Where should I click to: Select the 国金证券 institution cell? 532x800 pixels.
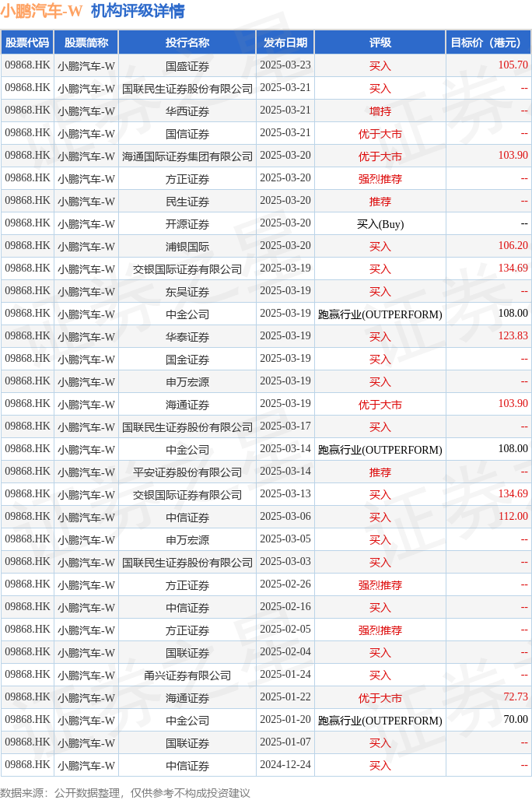pyautogui.click(x=187, y=360)
